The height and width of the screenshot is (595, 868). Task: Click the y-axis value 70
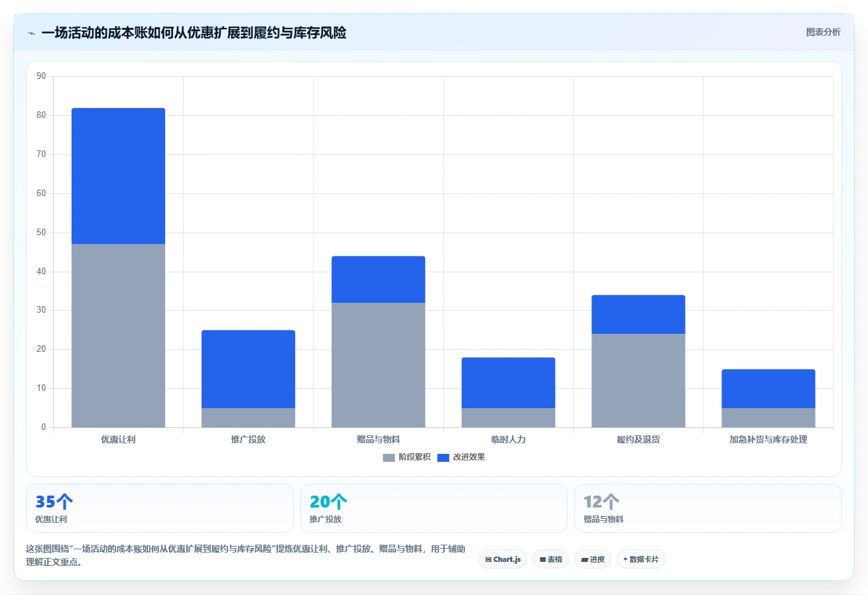(41, 154)
